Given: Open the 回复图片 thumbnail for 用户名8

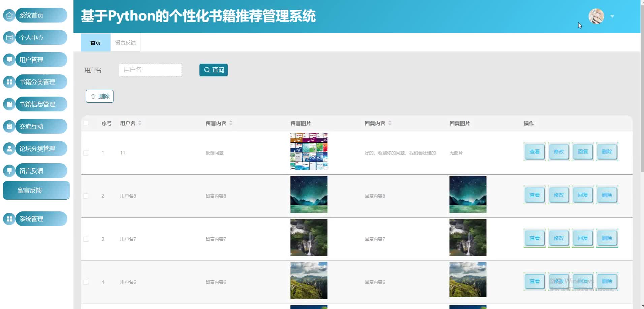Looking at the screenshot, I should pyautogui.click(x=468, y=195).
